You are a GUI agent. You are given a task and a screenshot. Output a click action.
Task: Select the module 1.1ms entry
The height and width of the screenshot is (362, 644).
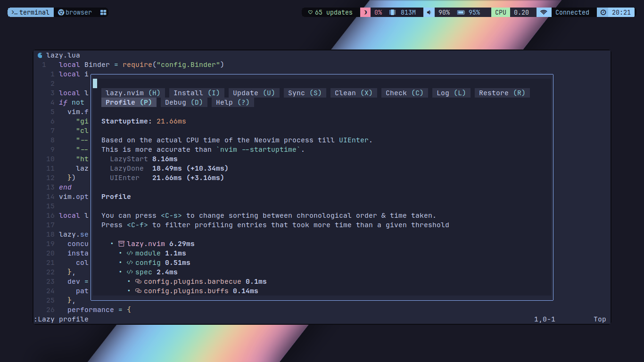point(161,253)
